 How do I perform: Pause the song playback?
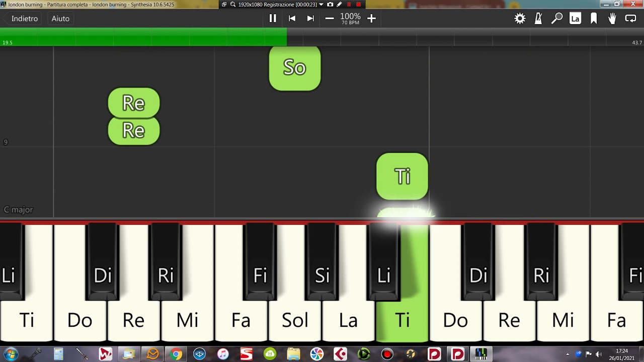tap(273, 18)
